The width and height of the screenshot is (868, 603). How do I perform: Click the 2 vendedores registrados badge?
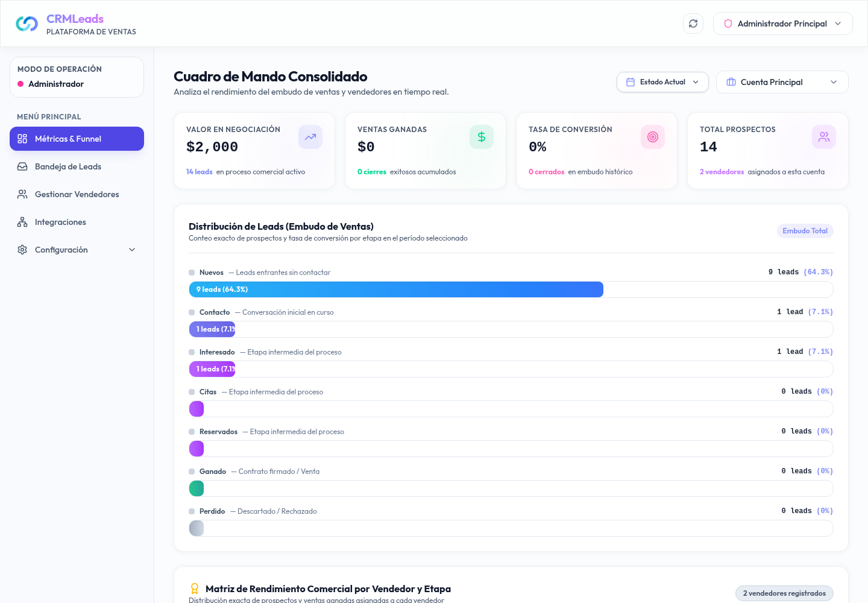pyautogui.click(x=784, y=593)
